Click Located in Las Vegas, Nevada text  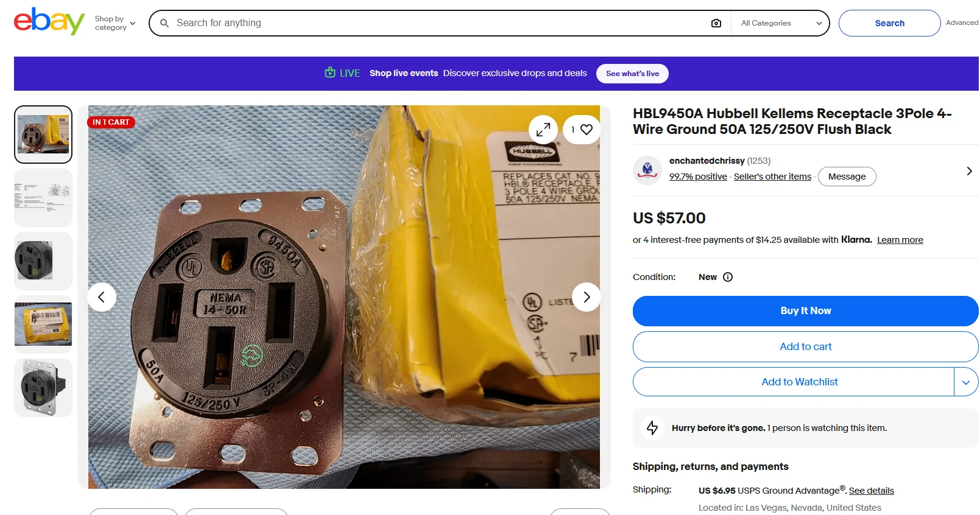point(789,508)
